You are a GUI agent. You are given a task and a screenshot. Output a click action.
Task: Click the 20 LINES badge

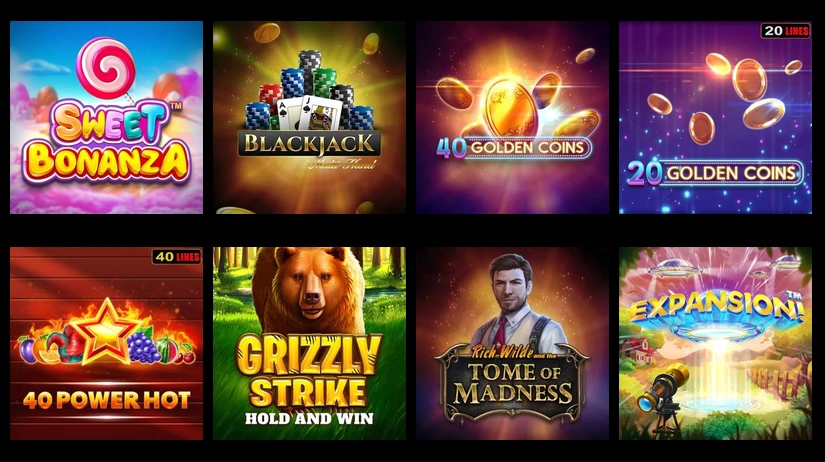coord(786,31)
